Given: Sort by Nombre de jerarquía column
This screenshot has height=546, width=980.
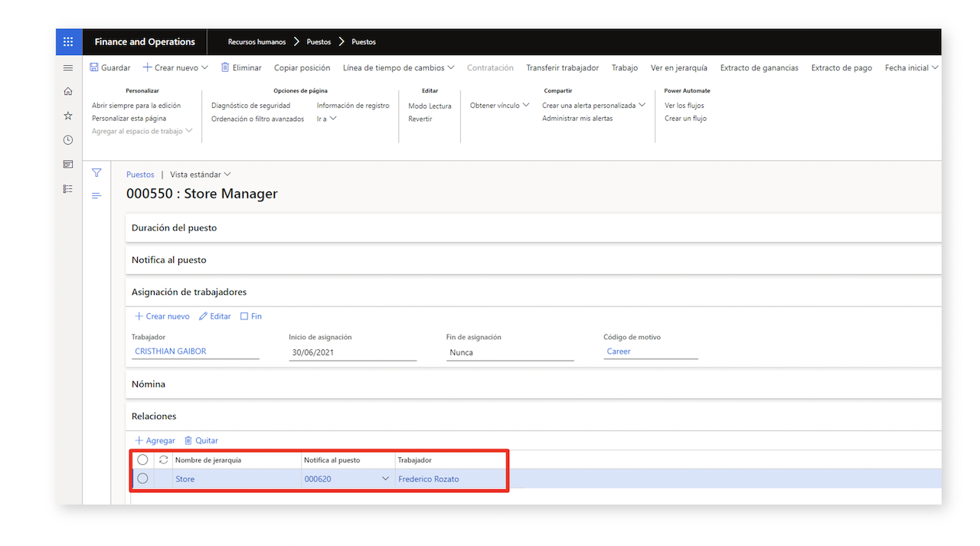Looking at the screenshot, I should (208, 460).
